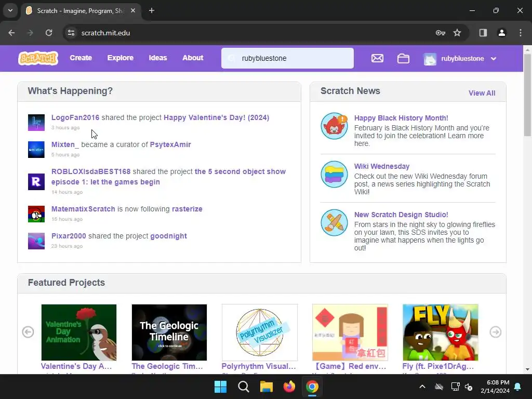Image resolution: width=532 pixels, height=399 pixels.
Task: Click the page vertical scrollbar thumb
Action: click(x=527, y=95)
